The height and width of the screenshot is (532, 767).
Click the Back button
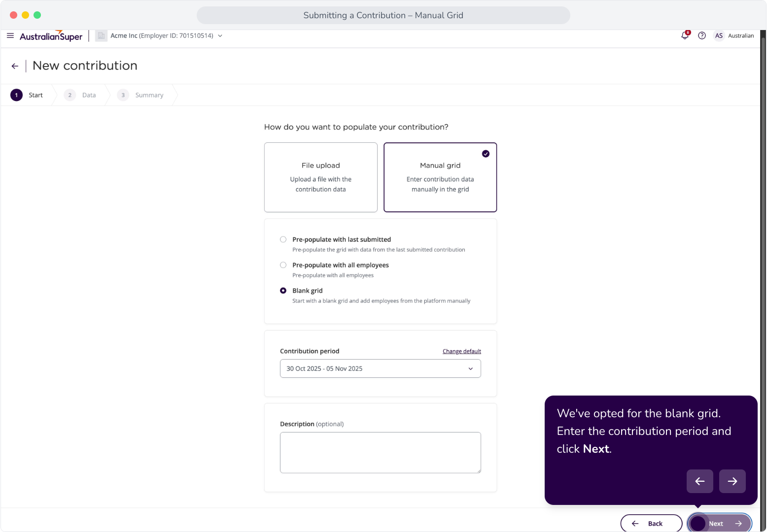pyautogui.click(x=651, y=523)
